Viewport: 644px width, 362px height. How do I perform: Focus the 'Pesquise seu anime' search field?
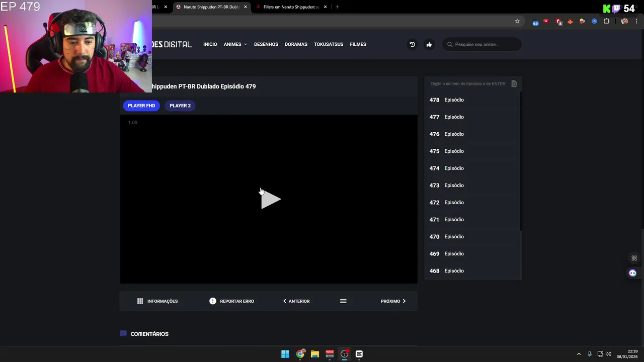[x=482, y=44]
